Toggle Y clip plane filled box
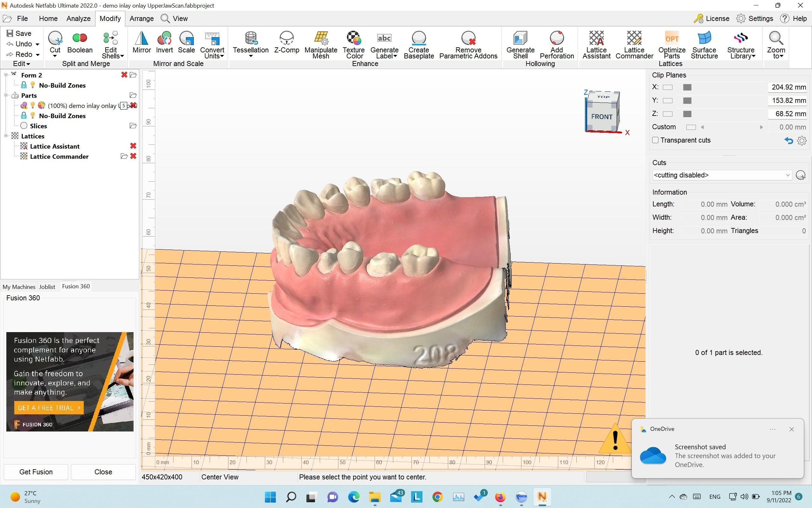Viewport: 812px width, 508px height. [687, 100]
